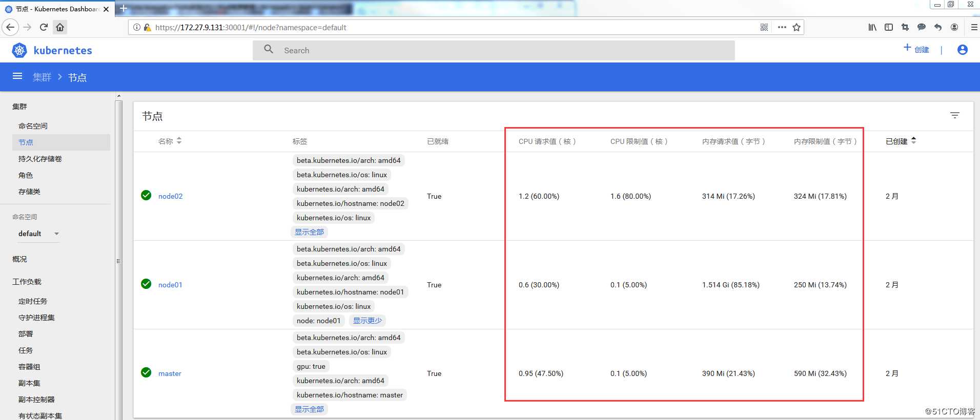Open master node details link
Image resolution: width=980 pixels, height=420 pixels.
[x=170, y=373]
